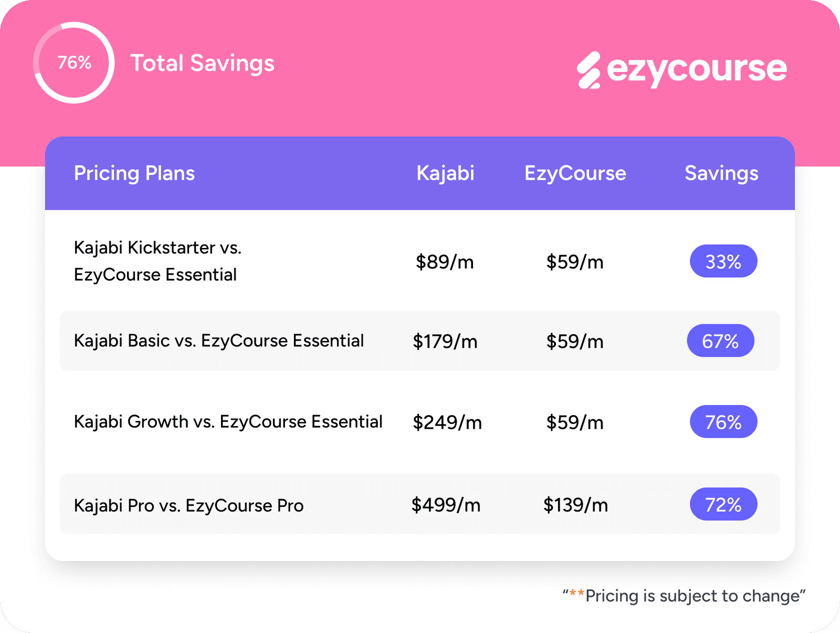840x633 pixels.
Task: Click the 72% savings badge
Action: click(723, 504)
